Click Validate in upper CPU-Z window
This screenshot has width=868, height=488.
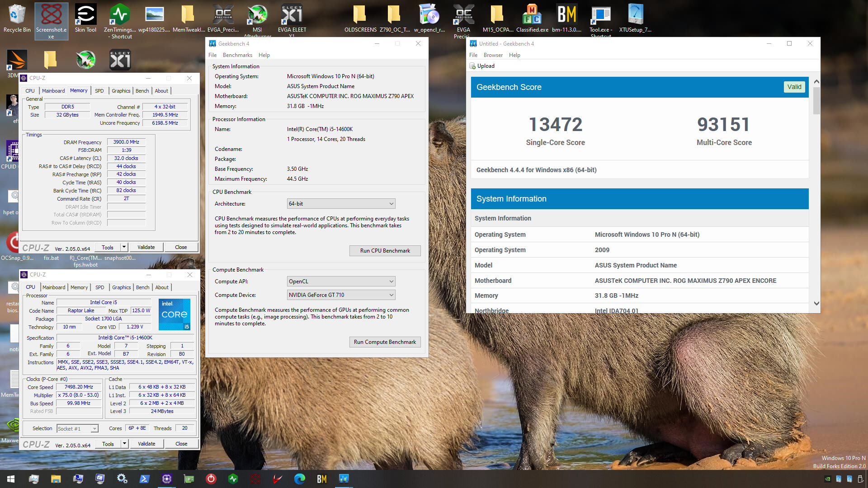[x=146, y=247]
